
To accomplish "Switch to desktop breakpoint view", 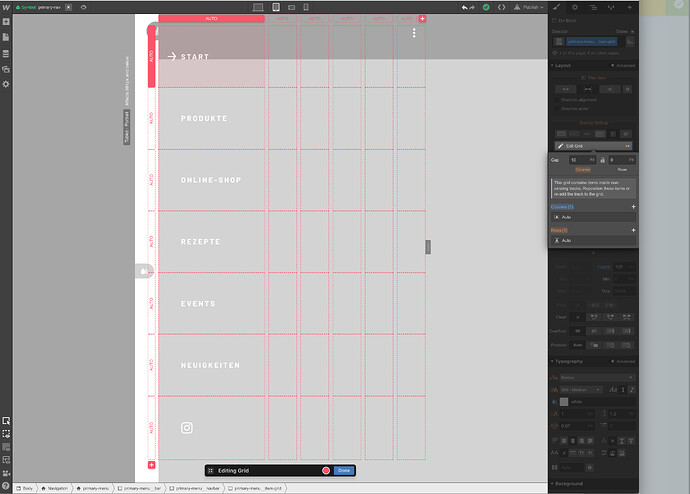I will pos(258,7).
